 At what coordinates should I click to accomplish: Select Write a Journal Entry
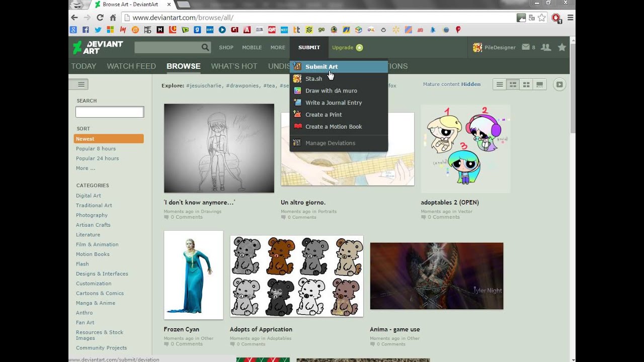tap(339, 103)
